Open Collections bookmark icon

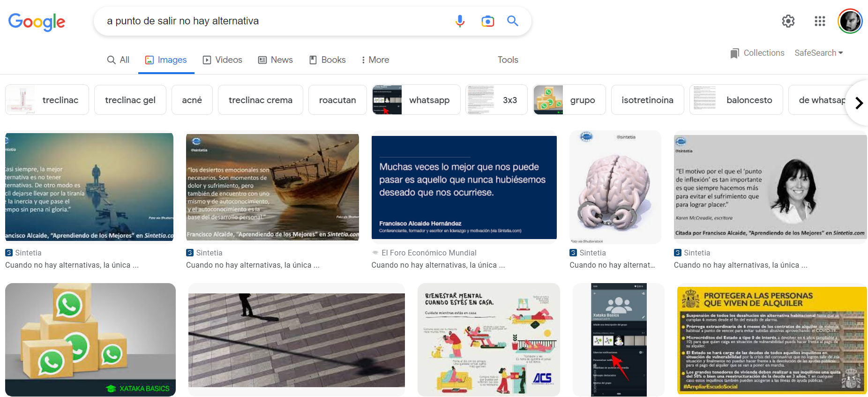(734, 53)
